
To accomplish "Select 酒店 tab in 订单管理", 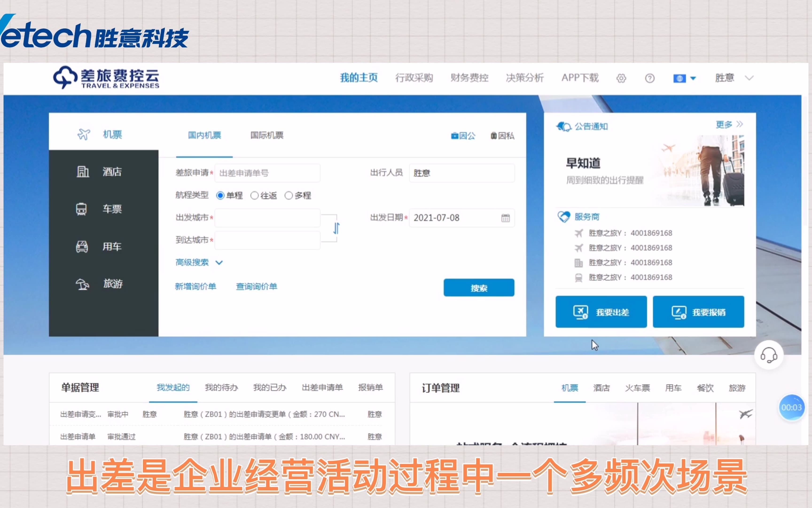I will pos(602,388).
